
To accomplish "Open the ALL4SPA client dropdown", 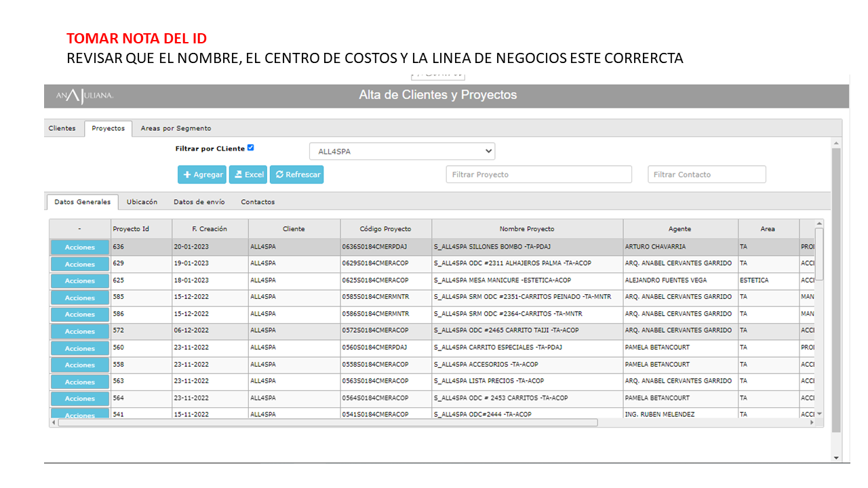I will 402,152.
